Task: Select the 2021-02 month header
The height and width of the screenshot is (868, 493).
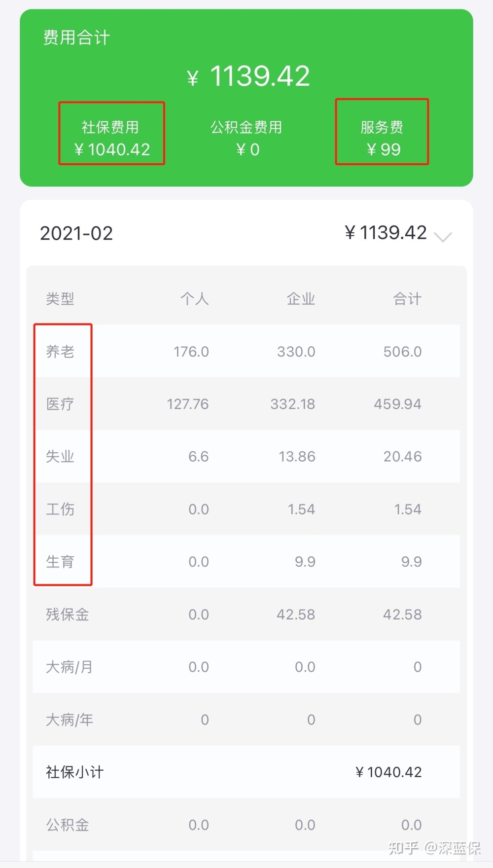Action: (x=76, y=233)
